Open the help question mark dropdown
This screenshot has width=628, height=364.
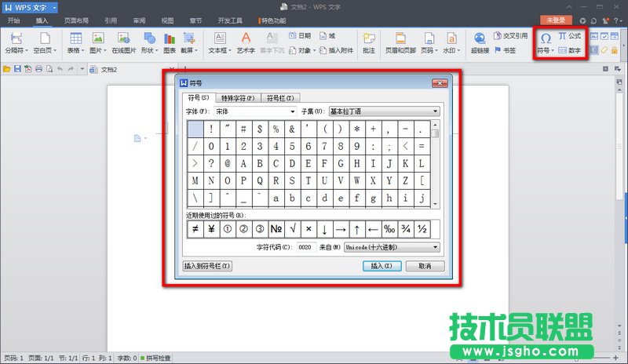point(619,20)
